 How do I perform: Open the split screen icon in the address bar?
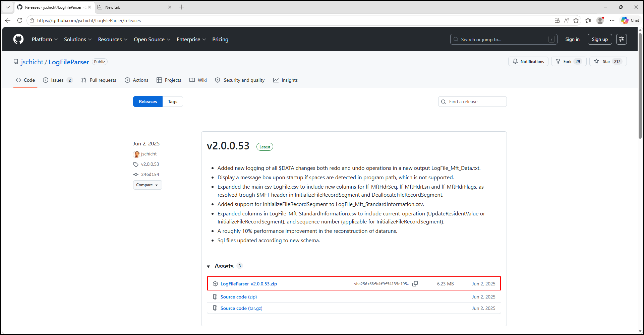pyautogui.click(x=557, y=20)
